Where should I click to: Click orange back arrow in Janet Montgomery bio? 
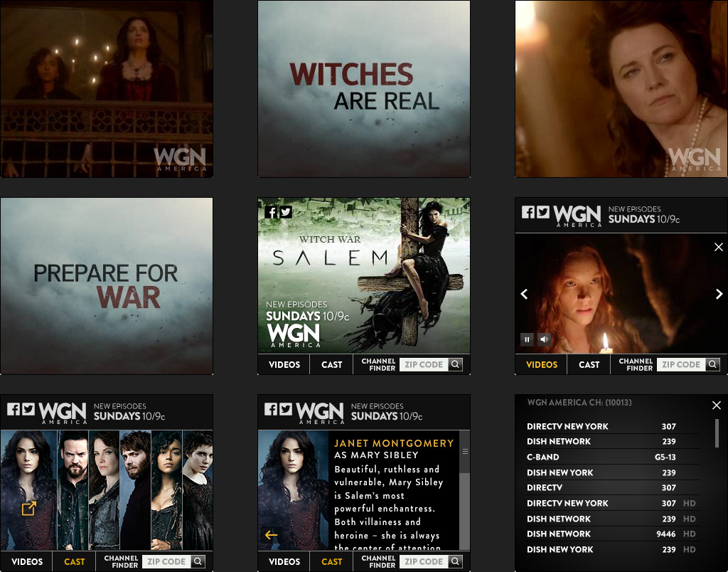pyautogui.click(x=271, y=535)
